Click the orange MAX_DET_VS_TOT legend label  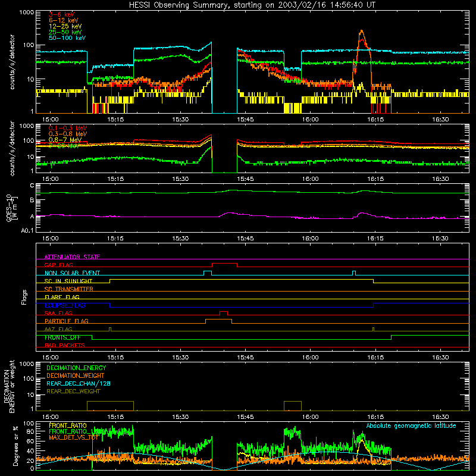74,437
